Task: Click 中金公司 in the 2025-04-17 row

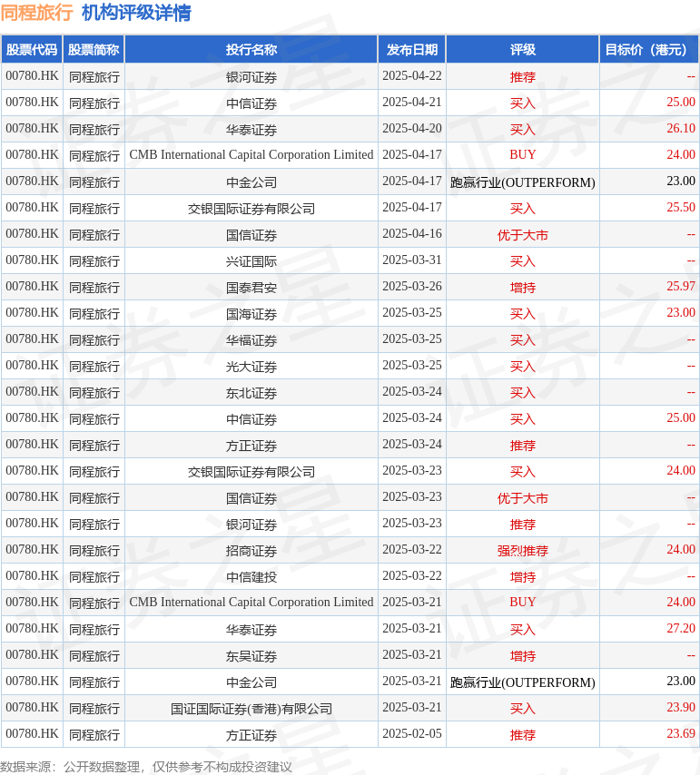Action: [251, 182]
